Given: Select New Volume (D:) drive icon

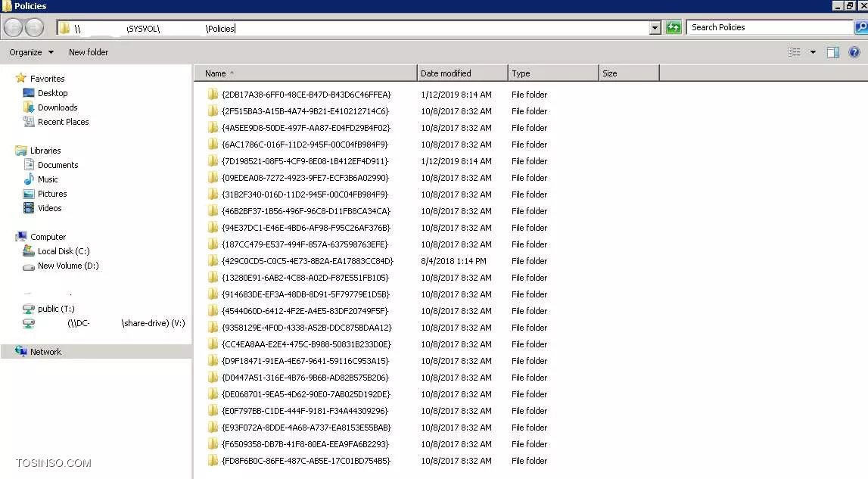Looking at the screenshot, I should click(x=29, y=266).
